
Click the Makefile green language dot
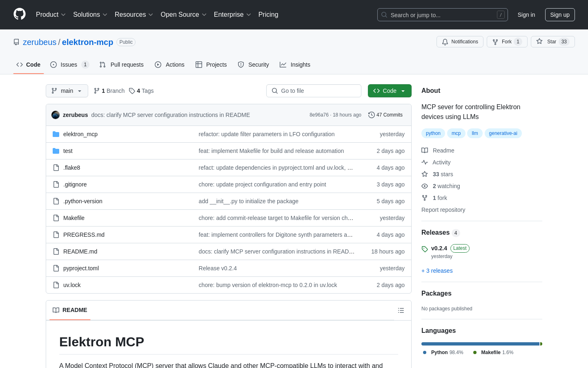click(475, 352)
